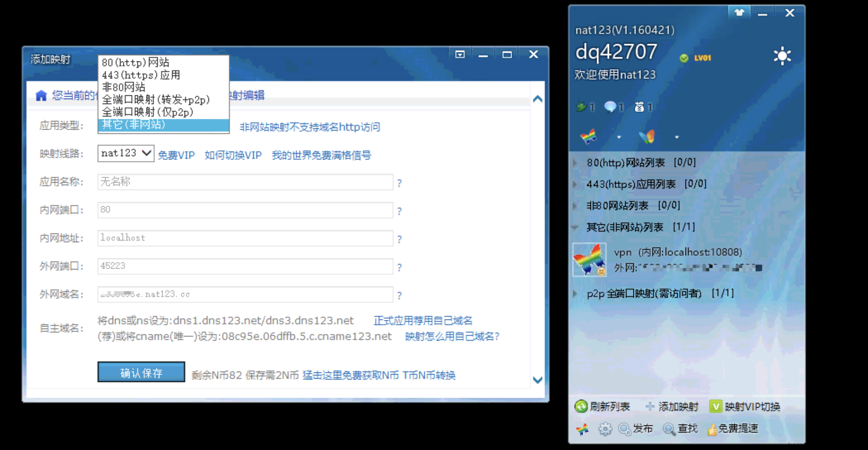Viewport: 868px width, 450px height.
Task: Select "非80网站" option in list
Action: coord(164,87)
